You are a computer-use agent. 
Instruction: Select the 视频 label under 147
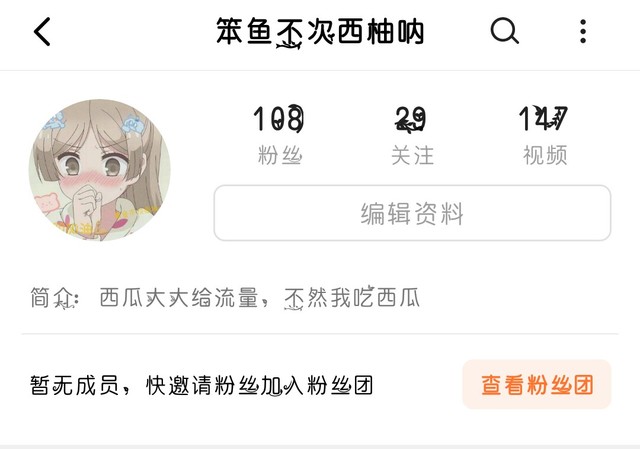click(545, 155)
